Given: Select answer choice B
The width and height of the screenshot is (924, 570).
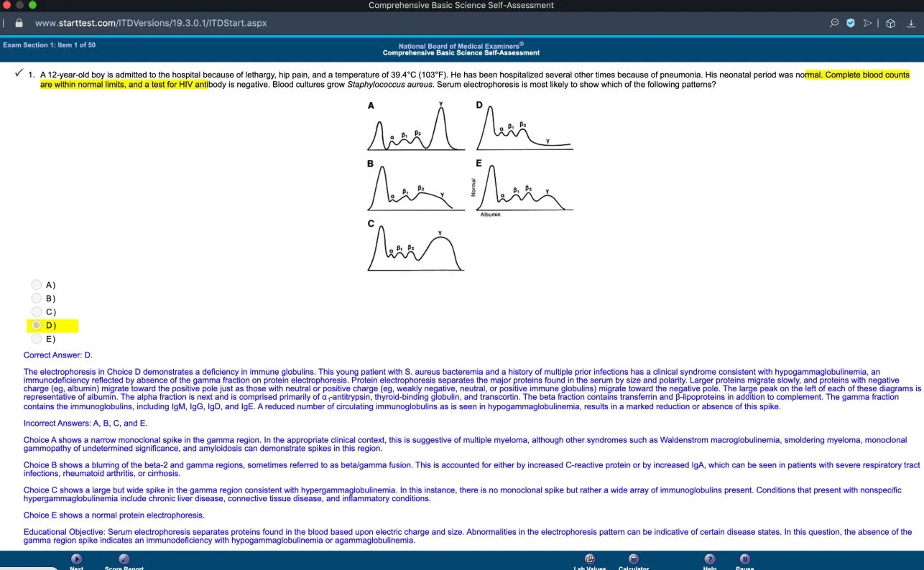Looking at the screenshot, I should click(37, 298).
